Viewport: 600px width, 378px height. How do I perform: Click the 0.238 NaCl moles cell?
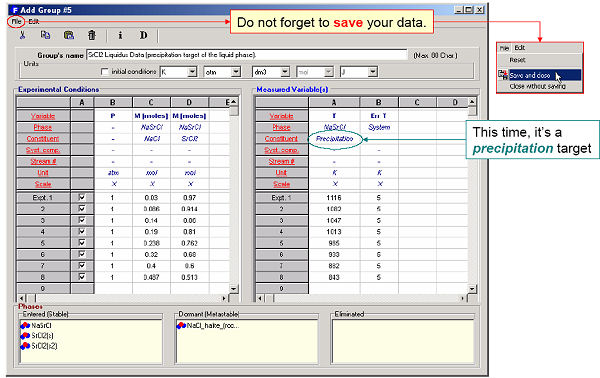click(x=151, y=243)
